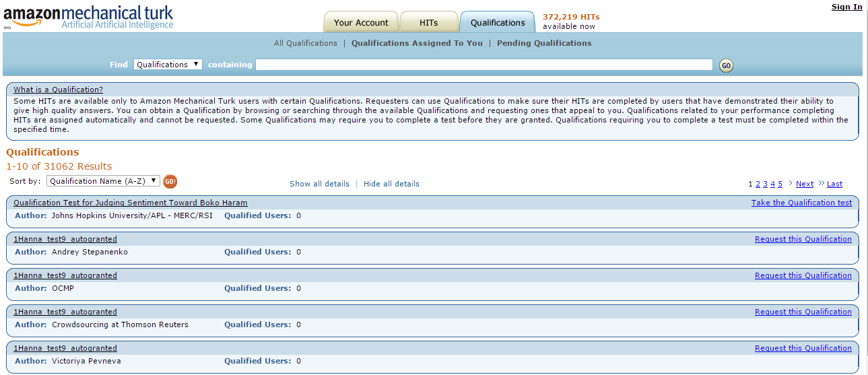Open the Find Qualifications dropdown
868x375 pixels.
168,65
